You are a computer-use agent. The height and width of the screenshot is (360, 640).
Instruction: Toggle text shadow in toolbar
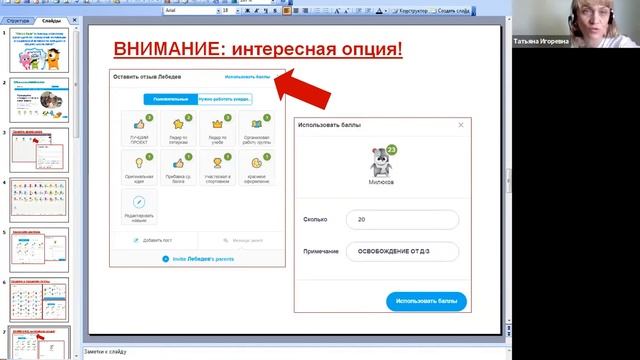point(275,11)
